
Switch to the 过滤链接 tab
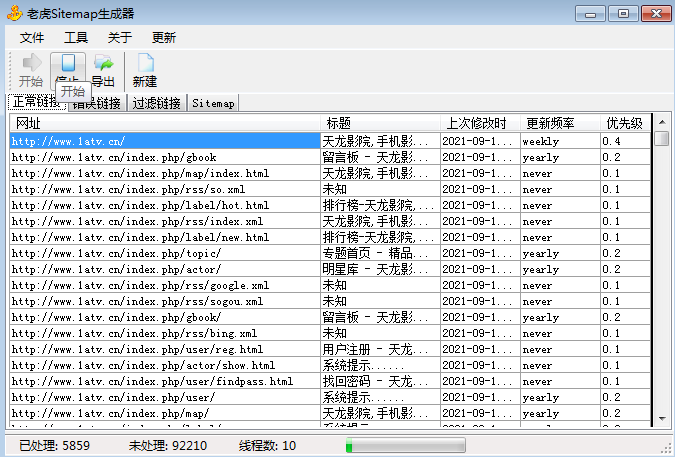tap(157, 103)
